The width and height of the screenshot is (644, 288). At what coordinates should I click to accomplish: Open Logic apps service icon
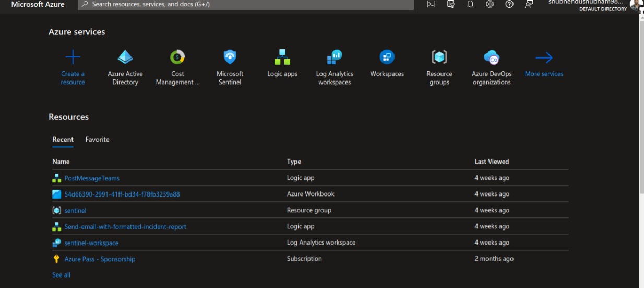click(282, 57)
